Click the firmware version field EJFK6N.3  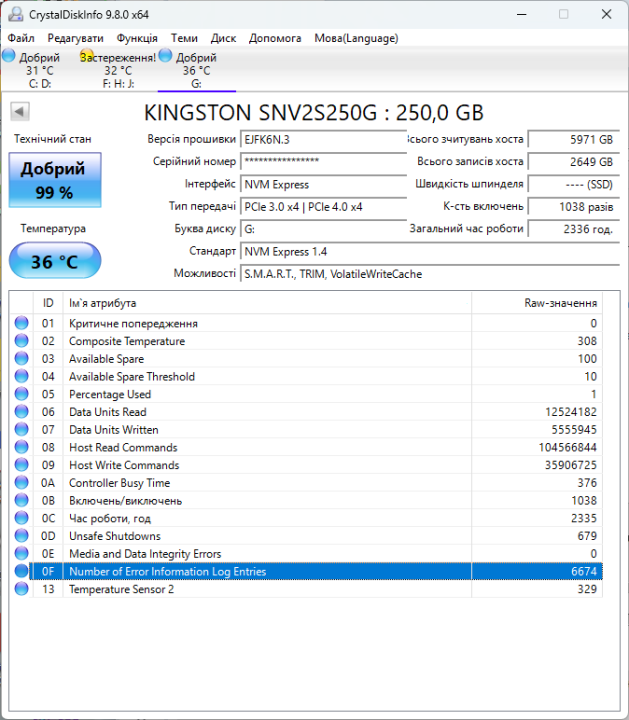(324, 139)
